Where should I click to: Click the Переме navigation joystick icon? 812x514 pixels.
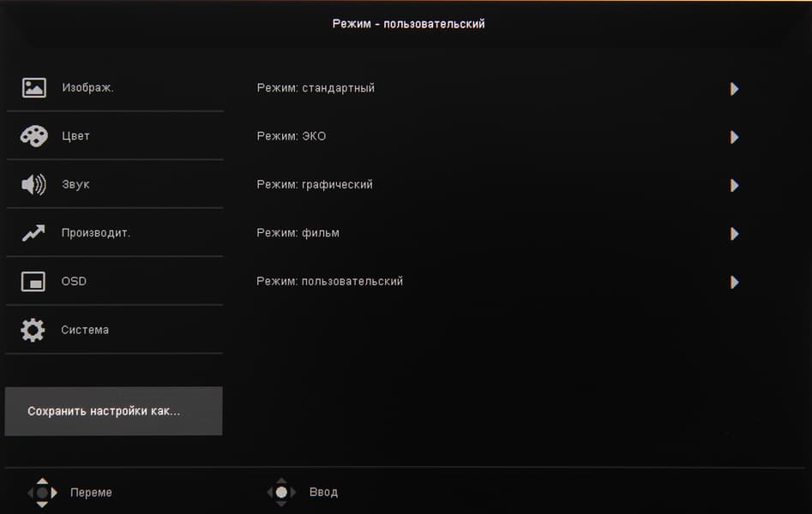42,493
